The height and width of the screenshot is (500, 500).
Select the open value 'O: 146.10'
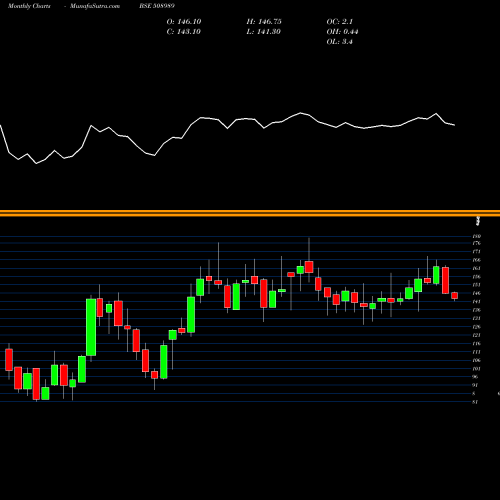184,22
